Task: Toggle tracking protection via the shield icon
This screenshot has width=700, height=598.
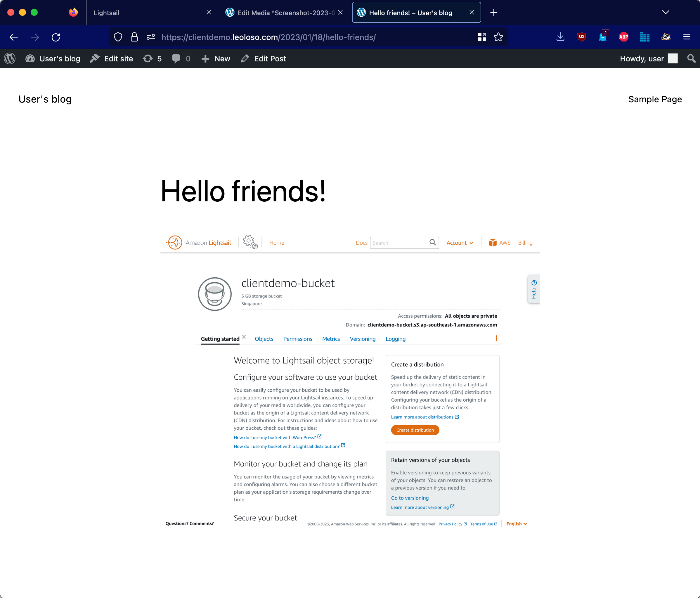Action: click(x=118, y=37)
